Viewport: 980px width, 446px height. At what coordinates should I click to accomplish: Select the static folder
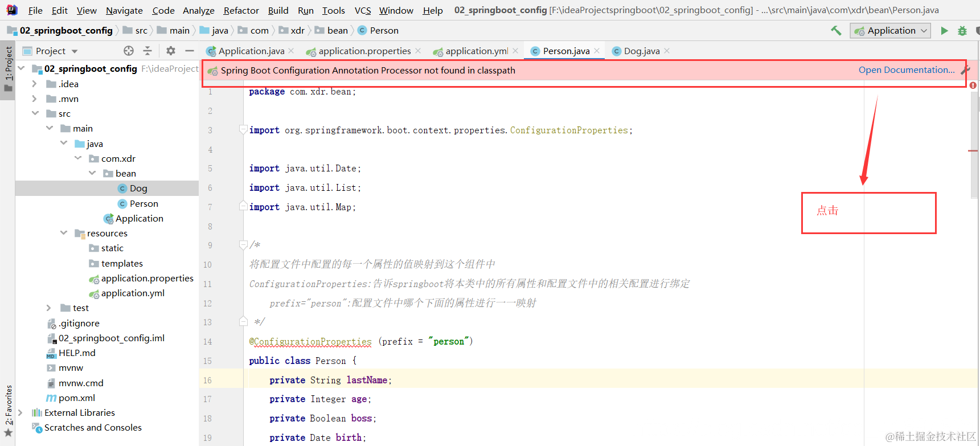tap(106, 248)
